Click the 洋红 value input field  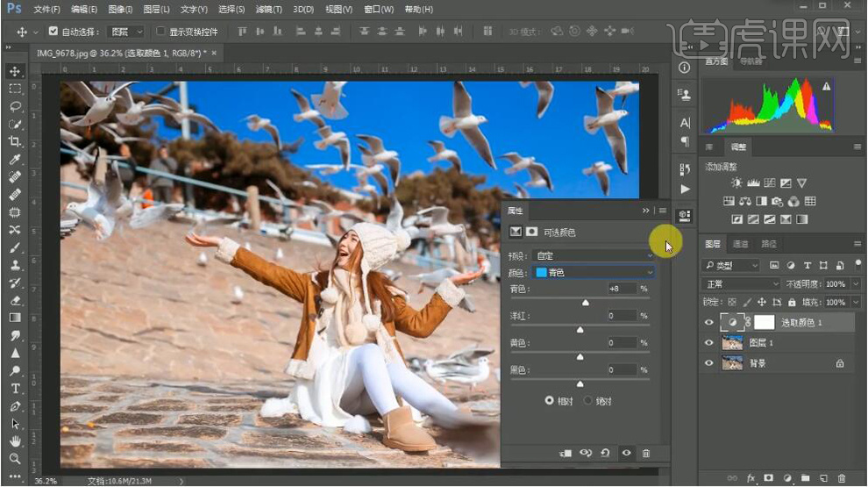point(621,315)
